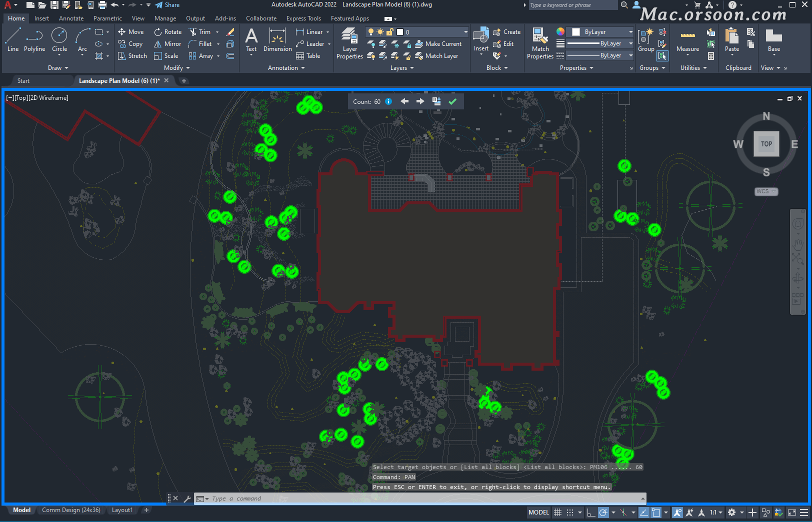Activate the Circle drawing tool
Image resolution: width=812 pixels, height=522 pixels.
59,40
